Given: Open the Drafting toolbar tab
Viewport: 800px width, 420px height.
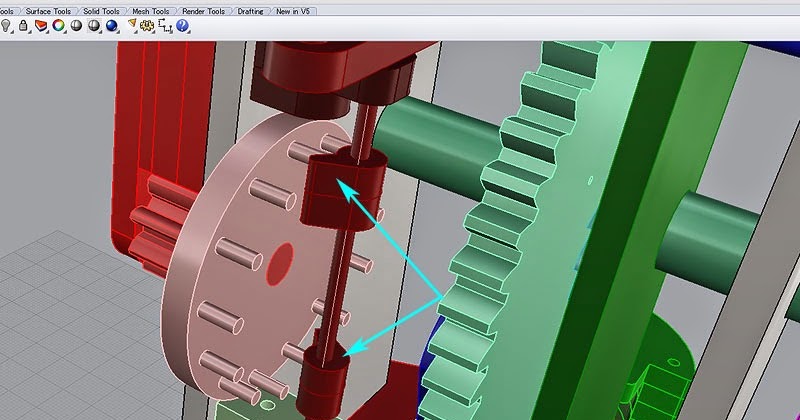Looking at the screenshot, I should tap(250, 11).
